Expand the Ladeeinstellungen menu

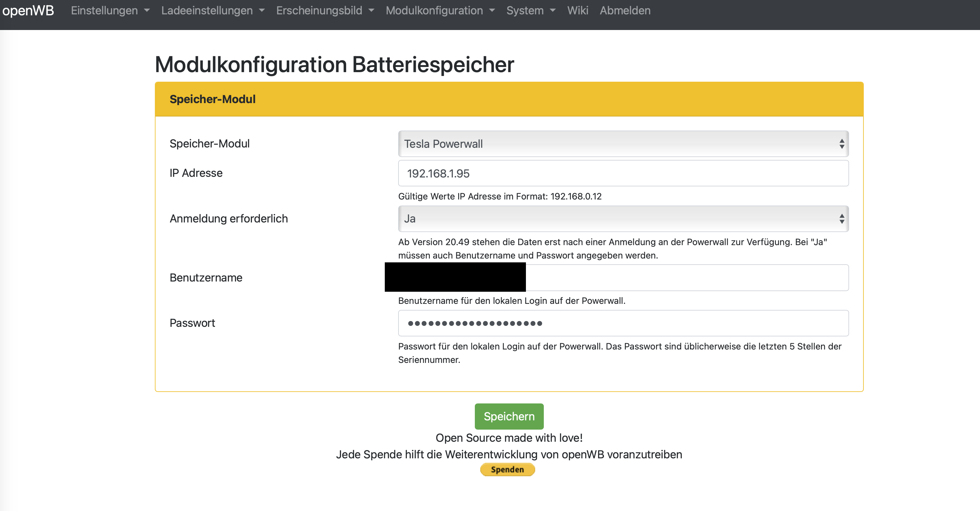click(207, 11)
